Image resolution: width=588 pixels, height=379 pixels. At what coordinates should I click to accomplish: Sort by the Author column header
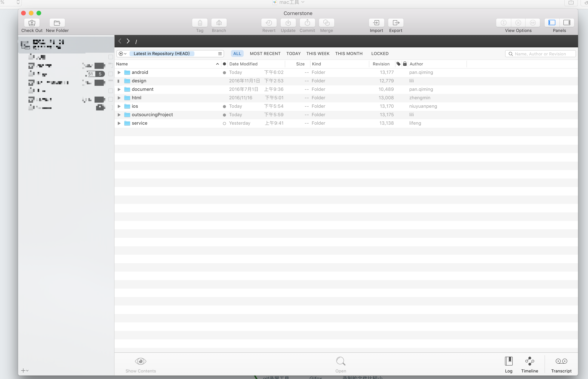click(x=437, y=64)
